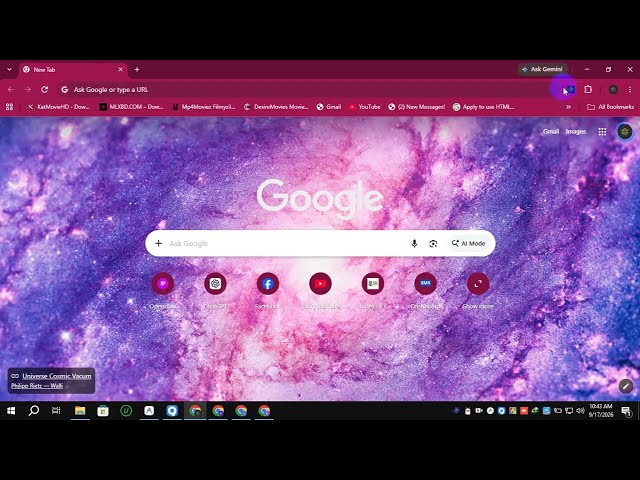
Task: Open the DesireMovies bookmark
Action: click(x=276, y=107)
